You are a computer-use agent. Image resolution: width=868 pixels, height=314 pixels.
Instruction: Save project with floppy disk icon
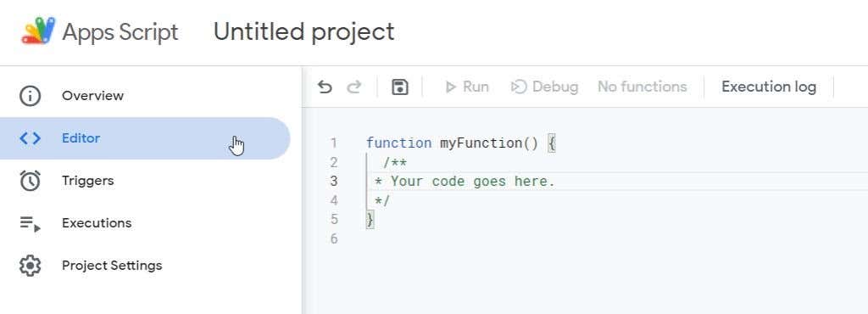400,87
